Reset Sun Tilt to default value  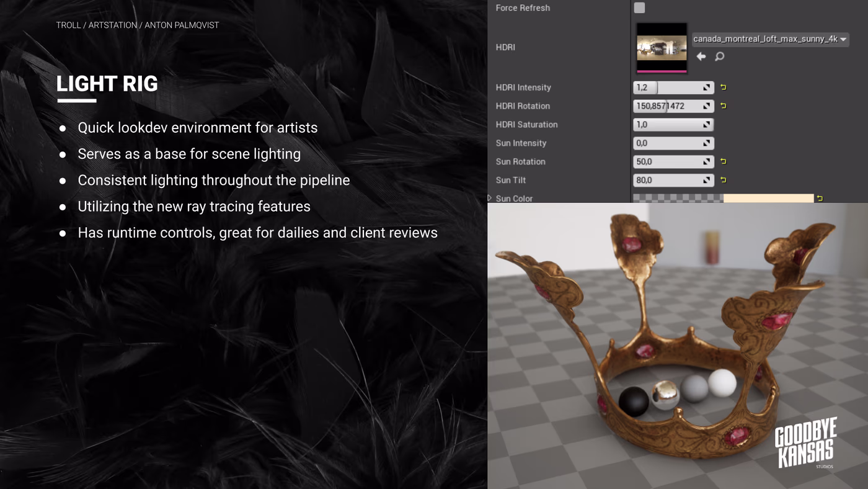coord(723,180)
